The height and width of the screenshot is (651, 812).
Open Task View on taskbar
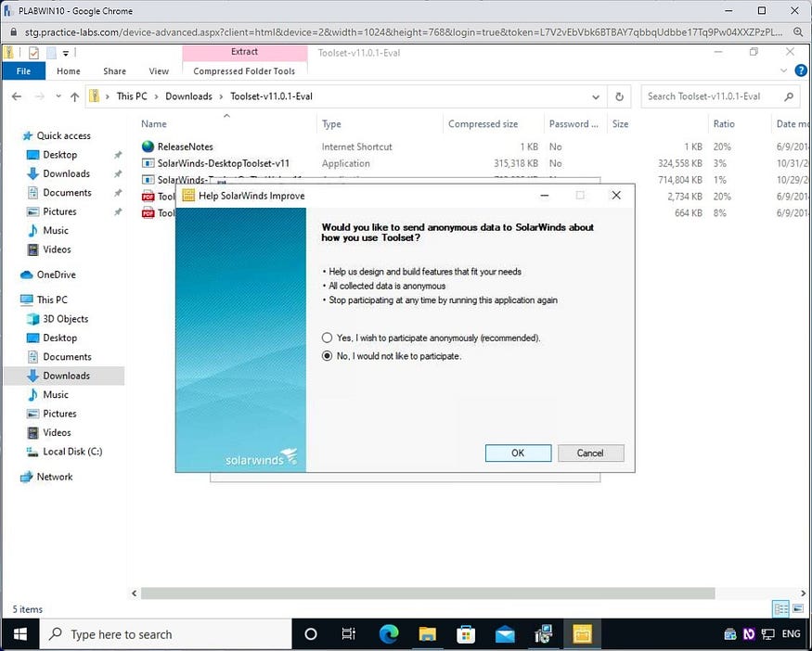(x=349, y=634)
